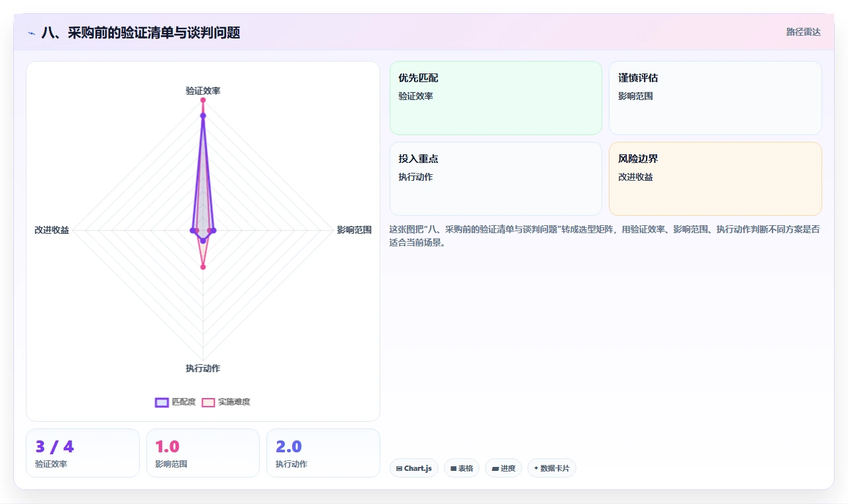Click the Chart.js chip

click(414, 468)
